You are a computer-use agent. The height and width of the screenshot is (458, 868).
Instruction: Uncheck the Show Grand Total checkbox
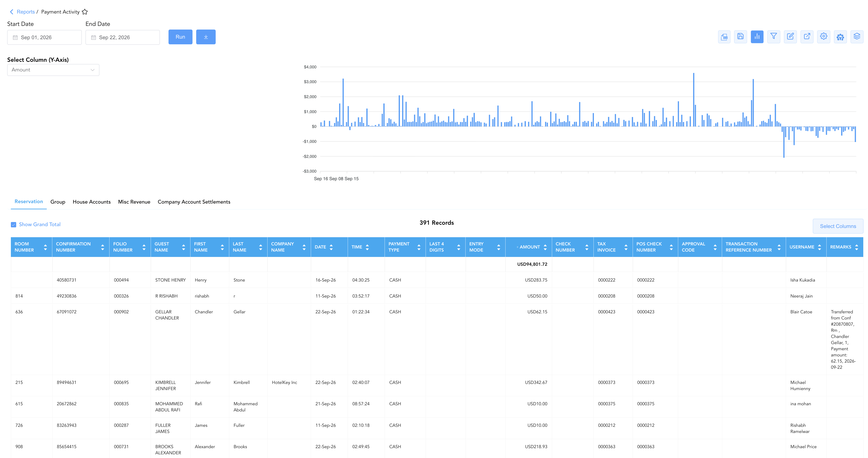coord(14,225)
